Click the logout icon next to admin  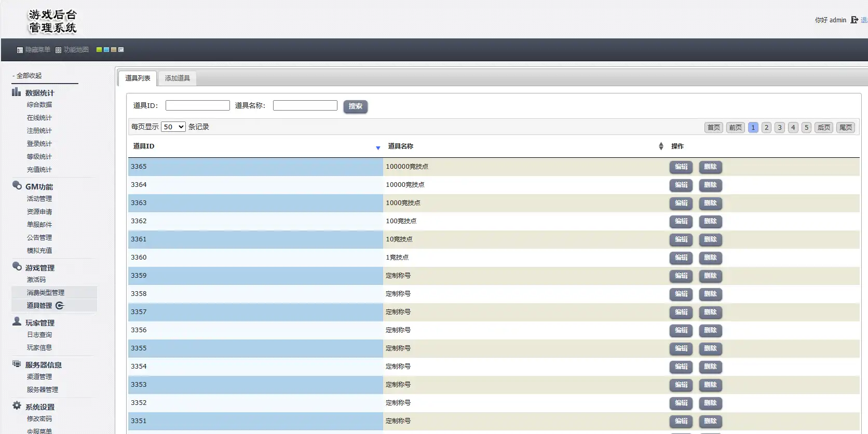click(x=854, y=20)
